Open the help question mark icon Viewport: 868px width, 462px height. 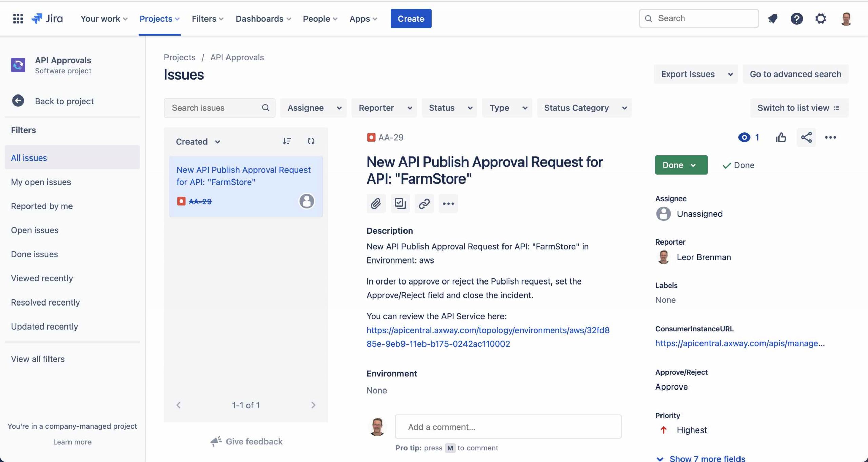pyautogui.click(x=796, y=18)
